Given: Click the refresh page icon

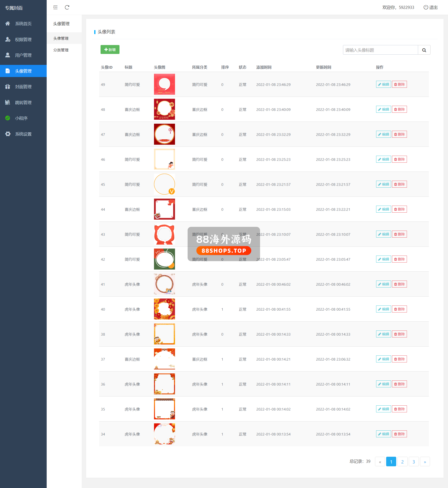Looking at the screenshot, I should (x=67, y=7).
